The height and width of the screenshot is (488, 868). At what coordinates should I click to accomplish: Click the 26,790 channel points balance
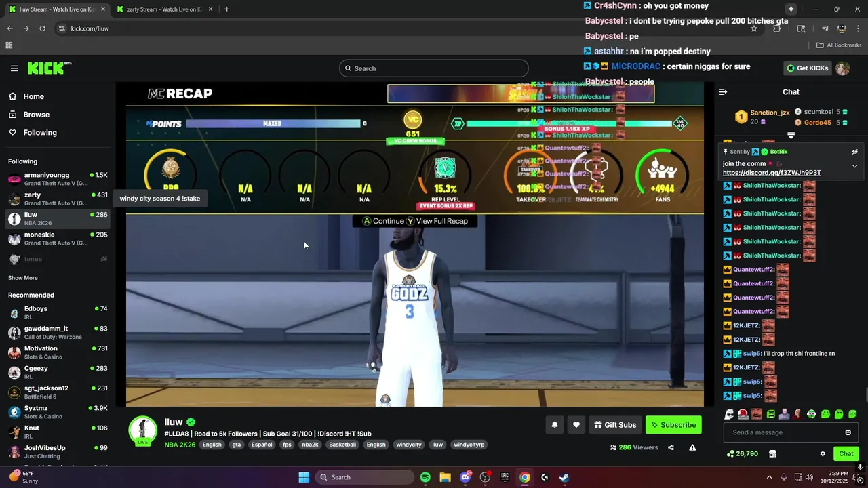pos(743,454)
